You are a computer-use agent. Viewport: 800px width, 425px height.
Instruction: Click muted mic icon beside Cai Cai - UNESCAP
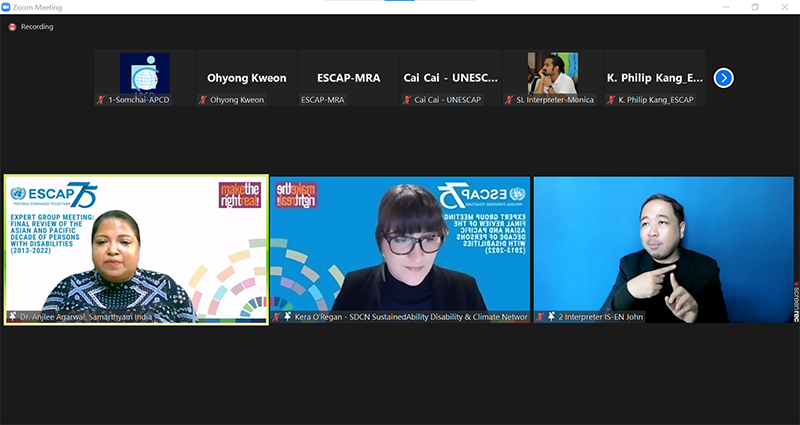(407, 100)
